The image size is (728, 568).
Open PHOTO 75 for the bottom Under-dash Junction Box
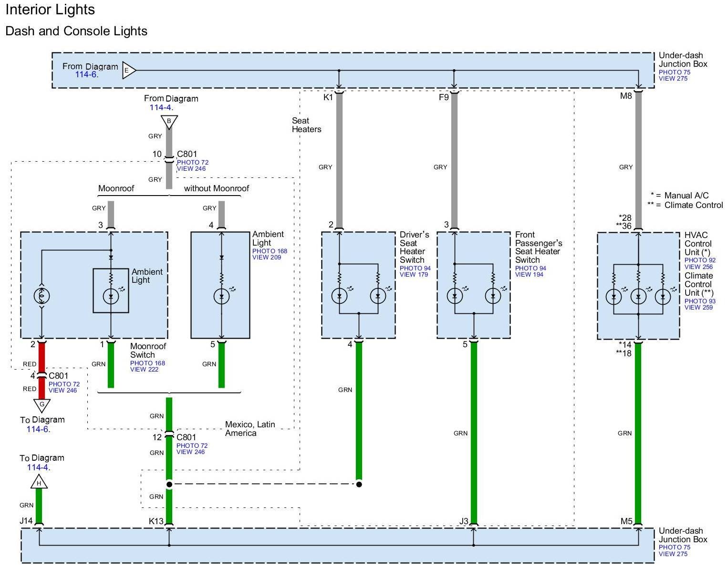[675, 547]
